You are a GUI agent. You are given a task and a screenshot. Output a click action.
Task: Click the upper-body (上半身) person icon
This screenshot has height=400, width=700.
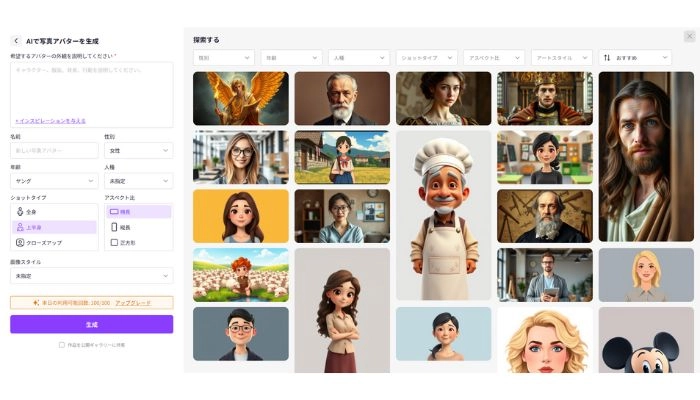coord(20,227)
